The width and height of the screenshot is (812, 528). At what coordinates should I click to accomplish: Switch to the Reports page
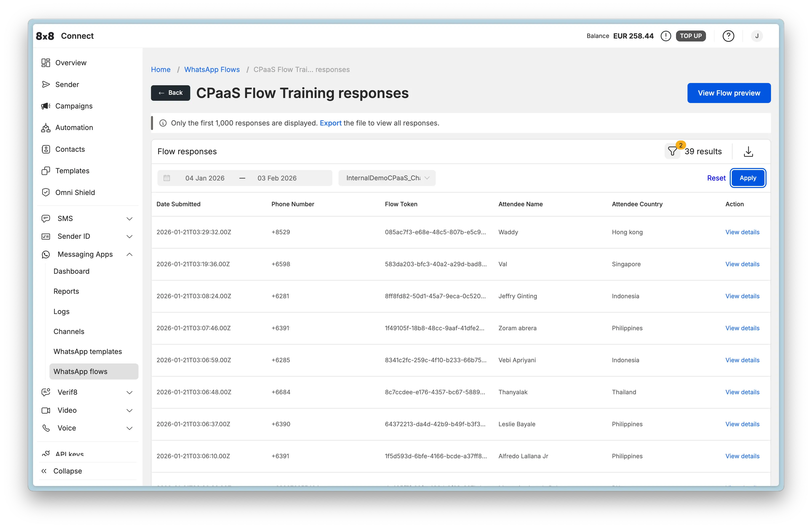(66, 291)
